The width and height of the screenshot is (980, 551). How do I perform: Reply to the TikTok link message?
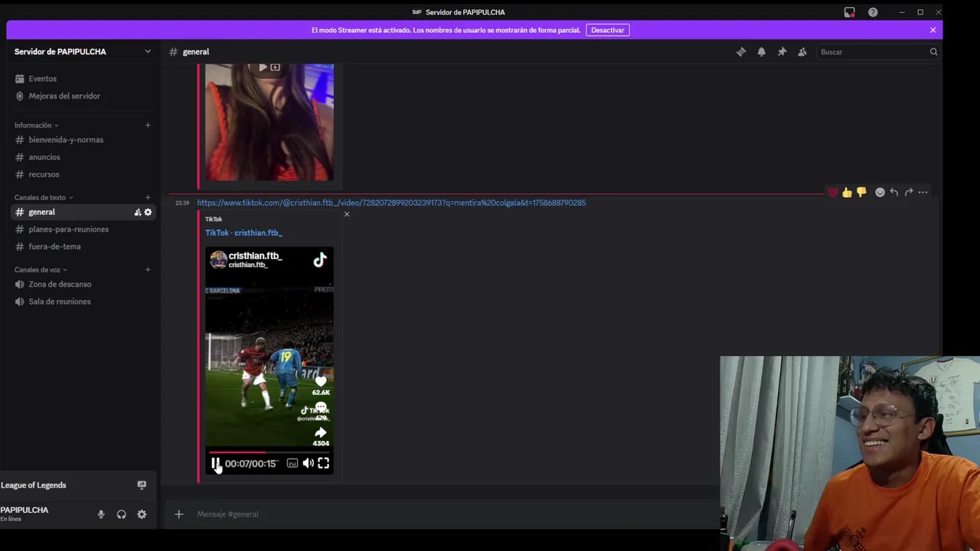pos(894,193)
